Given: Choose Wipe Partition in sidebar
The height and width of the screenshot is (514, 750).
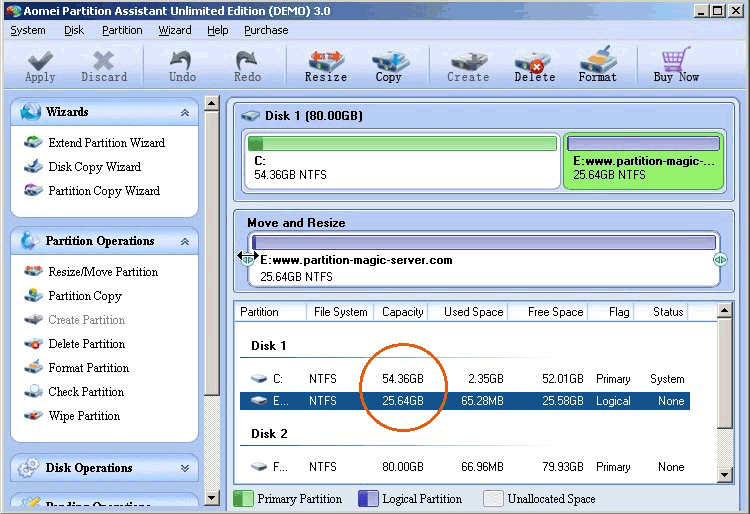Looking at the screenshot, I should point(73,415).
